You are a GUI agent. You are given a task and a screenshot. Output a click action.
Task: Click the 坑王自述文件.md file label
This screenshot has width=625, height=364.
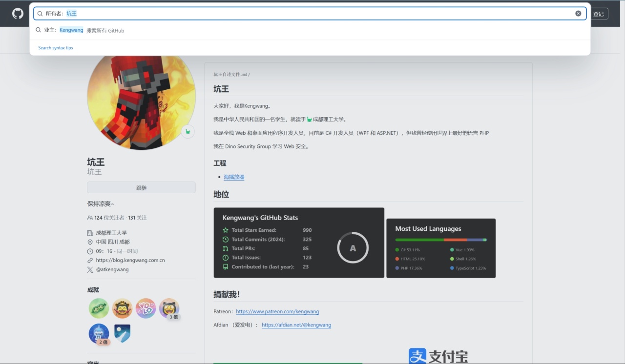(231, 75)
